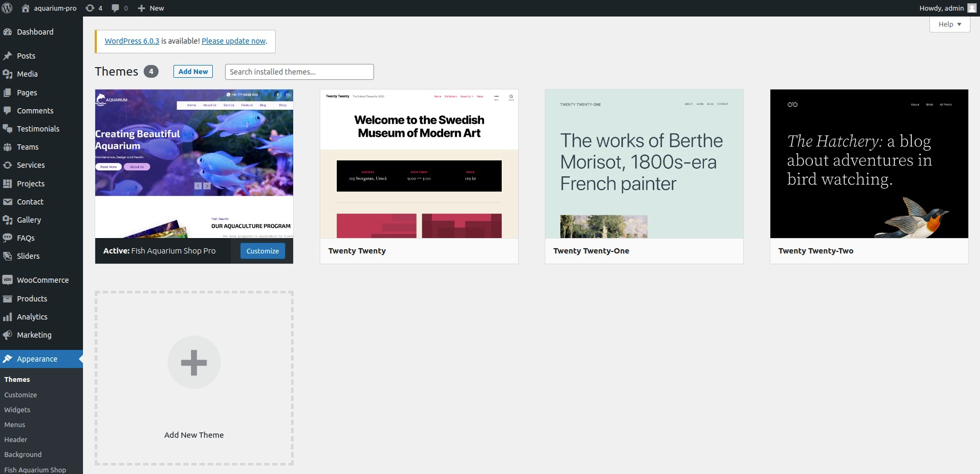Click the Add New Theme label
980x474 pixels.
194,435
